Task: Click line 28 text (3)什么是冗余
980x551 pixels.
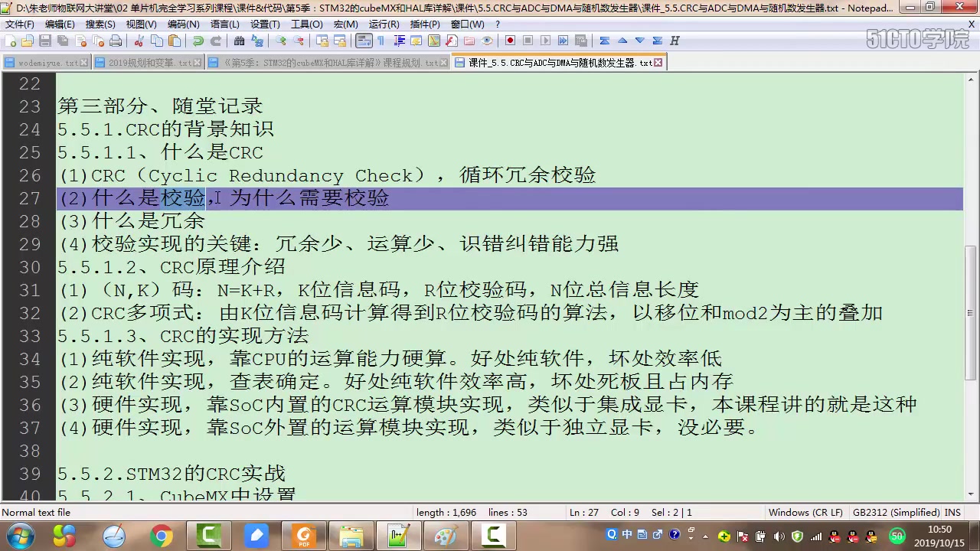Action: point(132,221)
